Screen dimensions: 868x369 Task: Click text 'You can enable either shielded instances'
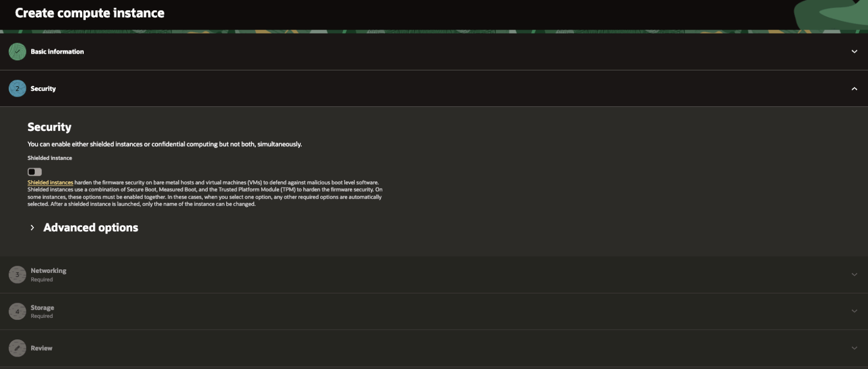(85, 144)
